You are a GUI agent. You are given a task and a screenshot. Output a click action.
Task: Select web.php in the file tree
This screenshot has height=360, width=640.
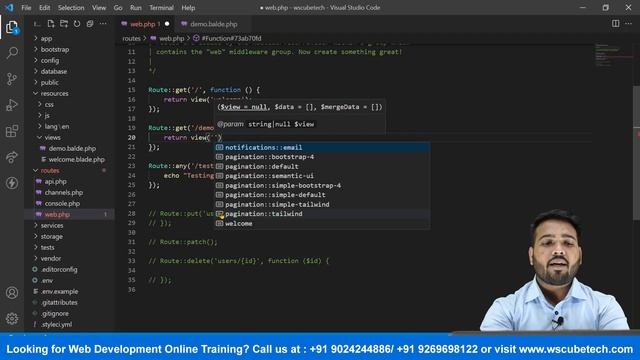coord(69,214)
